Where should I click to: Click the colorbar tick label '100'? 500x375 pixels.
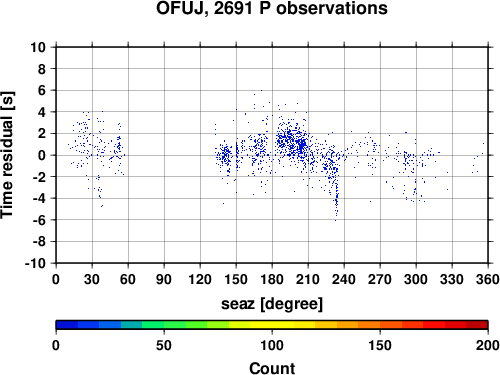click(x=272, y=345)
